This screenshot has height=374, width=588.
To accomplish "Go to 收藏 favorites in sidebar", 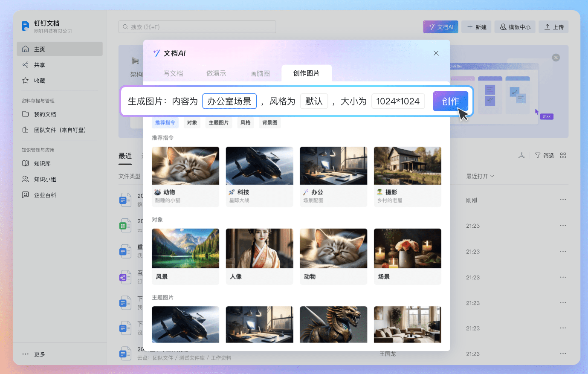I will pos(39,81).
